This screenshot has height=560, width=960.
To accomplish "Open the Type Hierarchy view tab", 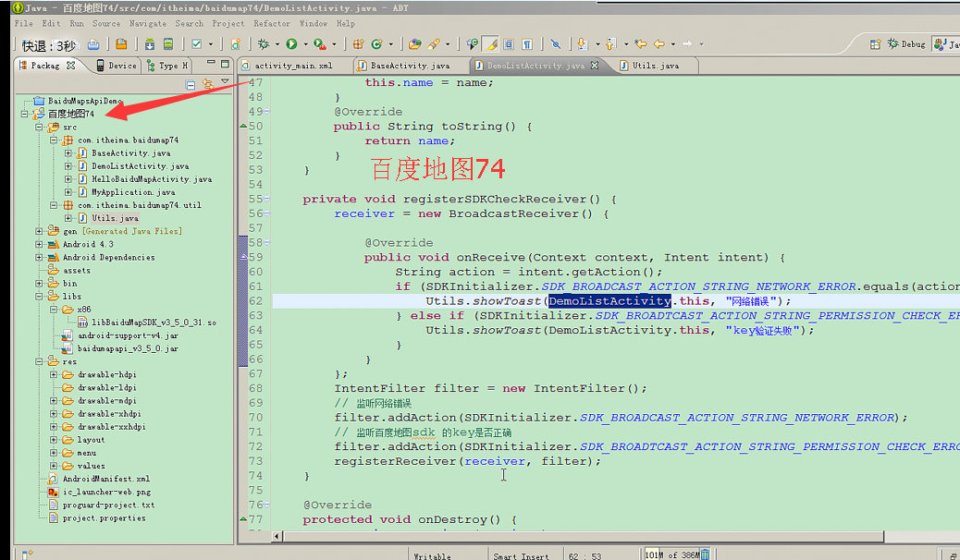I will (167, 66).
